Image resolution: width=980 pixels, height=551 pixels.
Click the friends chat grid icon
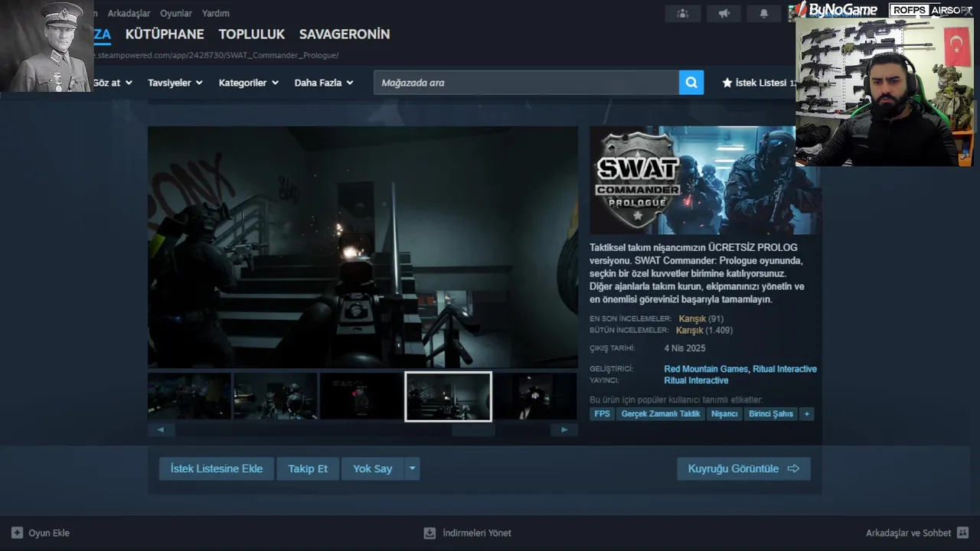(x=962, y=533)
